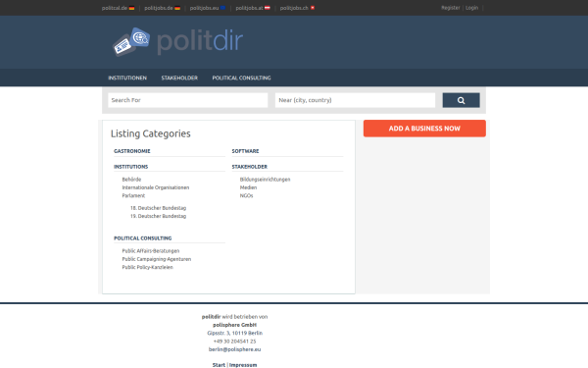Open the Behörde subcategory
This screenshot has height=368, width=588.
coord(131,180)
